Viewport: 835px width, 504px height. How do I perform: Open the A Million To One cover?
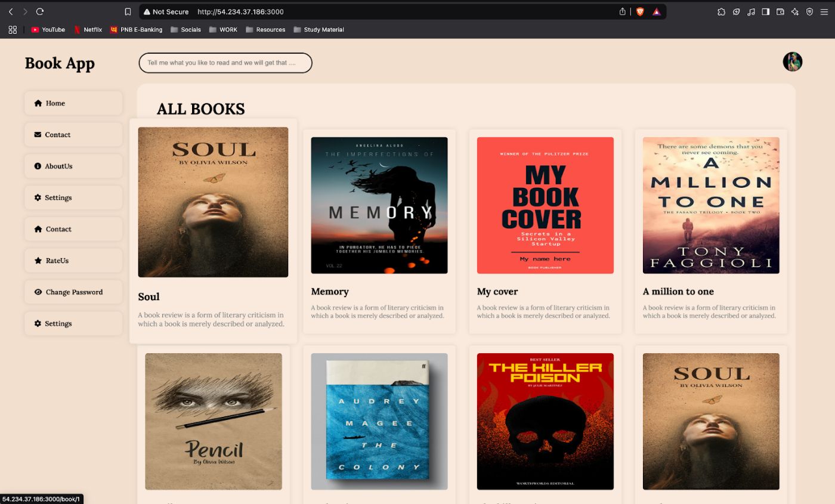(711, 205)
